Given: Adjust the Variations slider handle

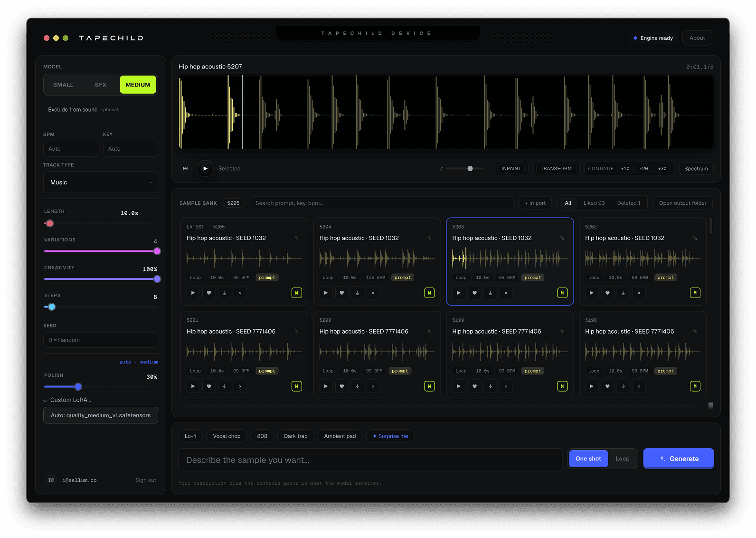Looking at the screenshot, I should pos(157,251).
